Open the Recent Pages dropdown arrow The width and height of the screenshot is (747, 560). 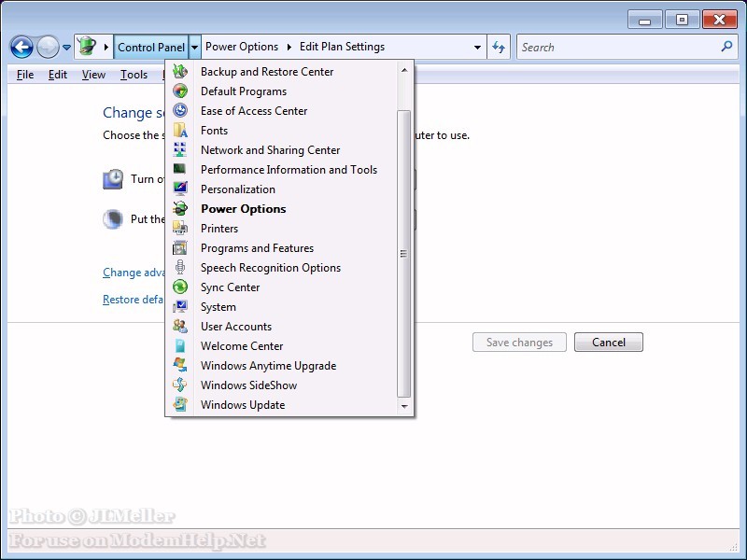click(66, 48)
